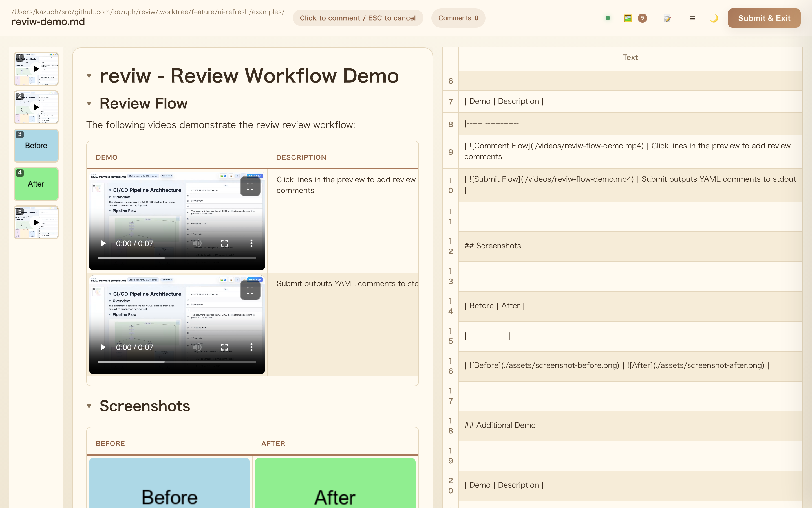Click the 'Click to comment / ESC to cancel' pill
812x508 pixels.
[x=358, y=18]
